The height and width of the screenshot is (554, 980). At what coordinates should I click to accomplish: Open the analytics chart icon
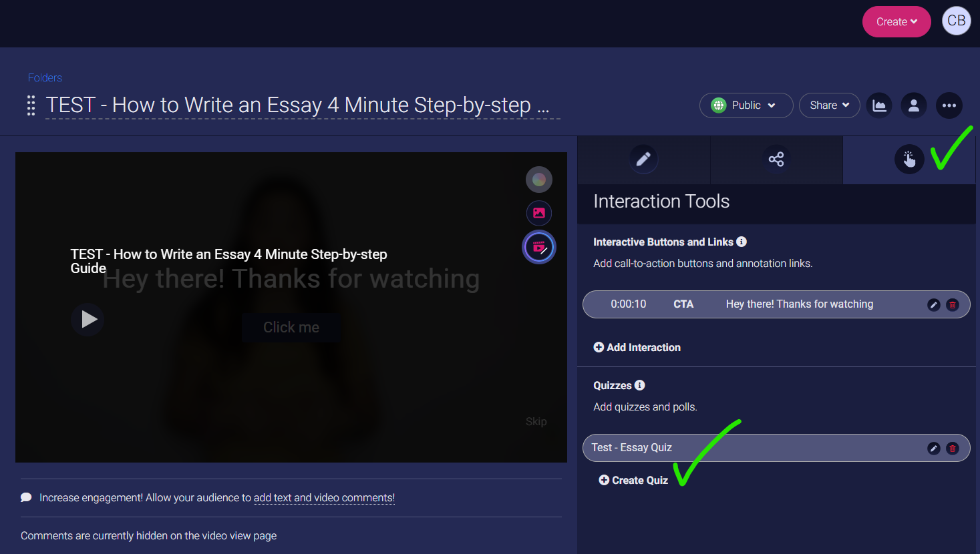coord(880,105)
